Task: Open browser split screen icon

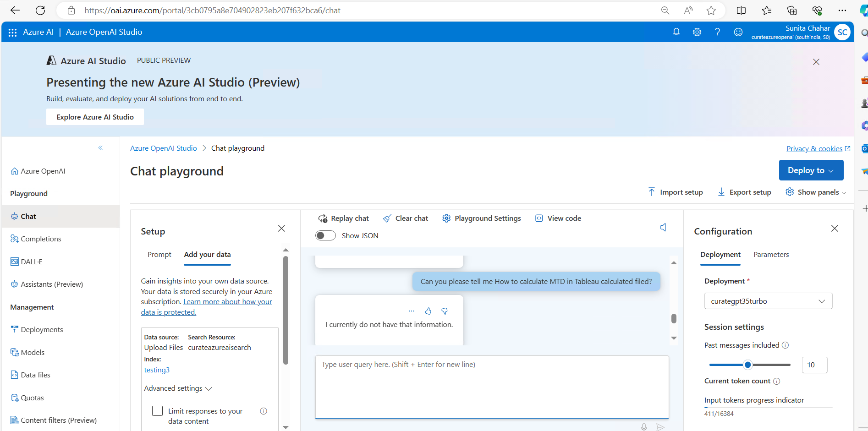Action: click(741, 10)
